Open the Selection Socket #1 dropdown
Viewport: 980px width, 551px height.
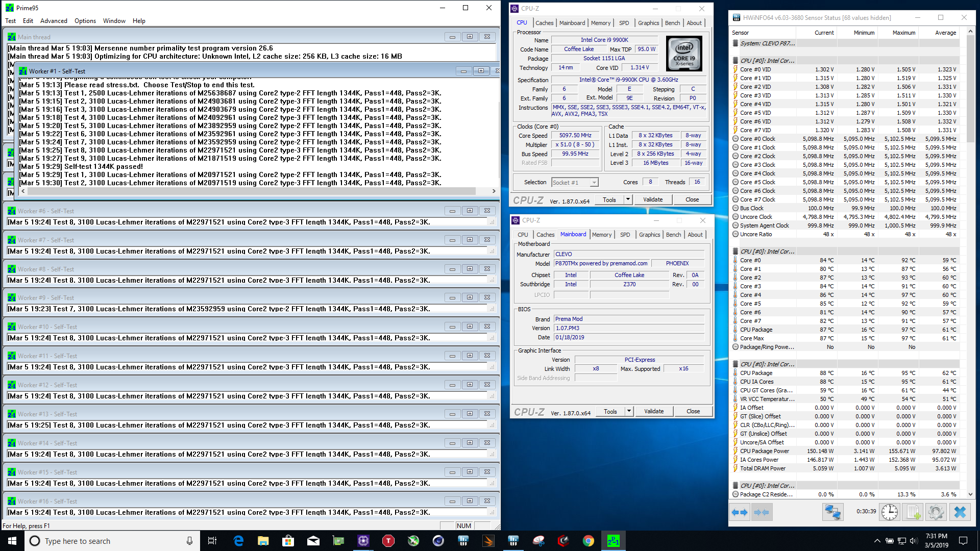(x=594, y=183)
